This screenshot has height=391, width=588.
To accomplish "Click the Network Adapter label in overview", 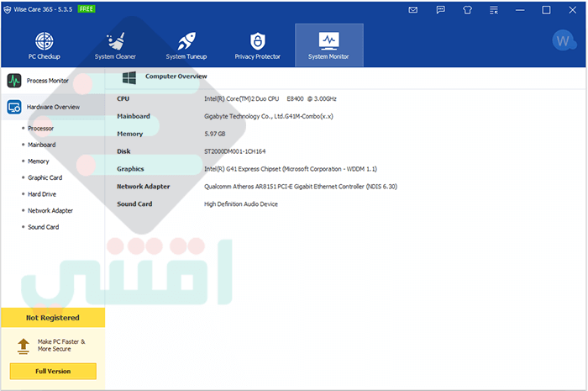I will (144, 187).
